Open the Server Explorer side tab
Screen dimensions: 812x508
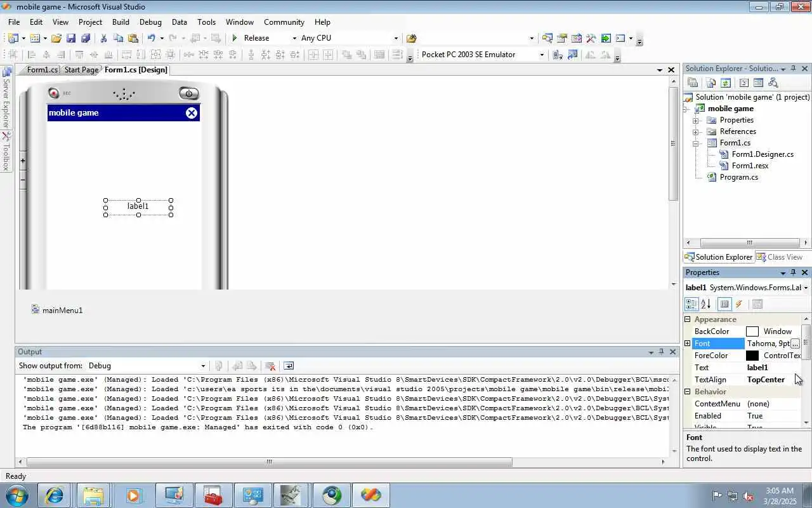coord(6,98)
